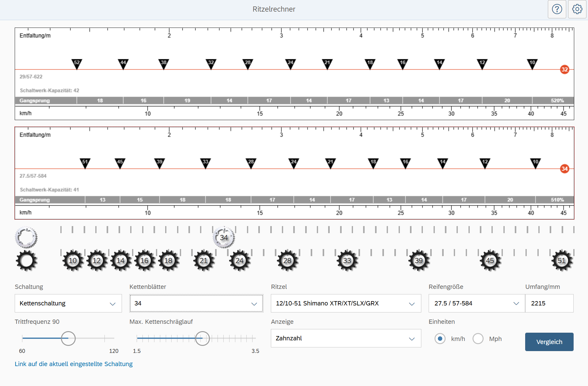Open the settings gear icon

coord(577,9)
